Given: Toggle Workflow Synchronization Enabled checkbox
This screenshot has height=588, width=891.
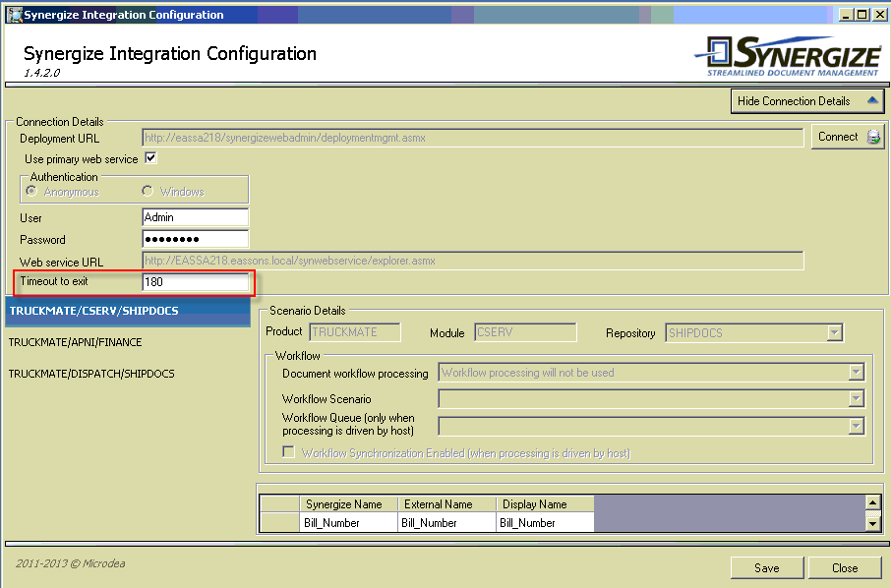Looking at the screenshot, I should [289, 452].
